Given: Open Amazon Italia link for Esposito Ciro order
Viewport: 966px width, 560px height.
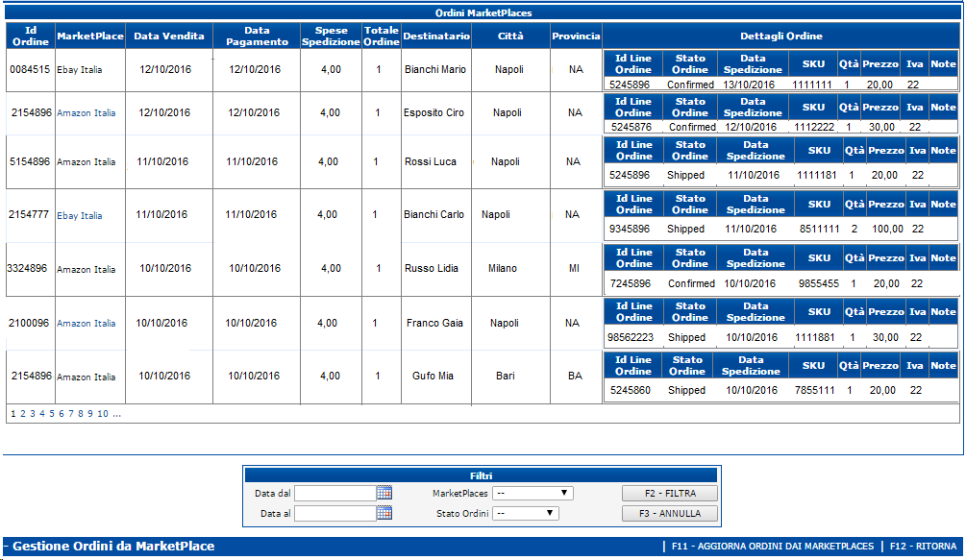Looking at the screenshot, I should pos(87,112).
